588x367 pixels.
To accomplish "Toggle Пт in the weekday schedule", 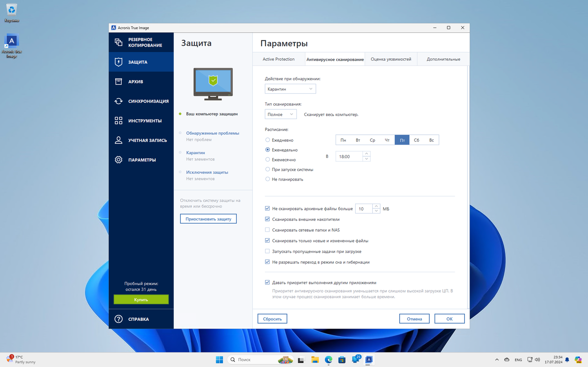I will (402, 140).
